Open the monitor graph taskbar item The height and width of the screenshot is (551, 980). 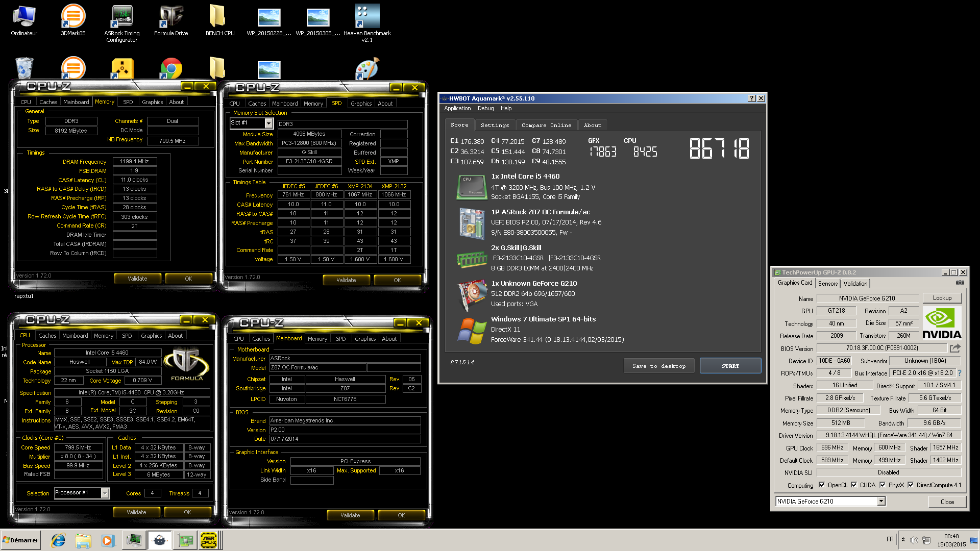click(x=134, y=540)
